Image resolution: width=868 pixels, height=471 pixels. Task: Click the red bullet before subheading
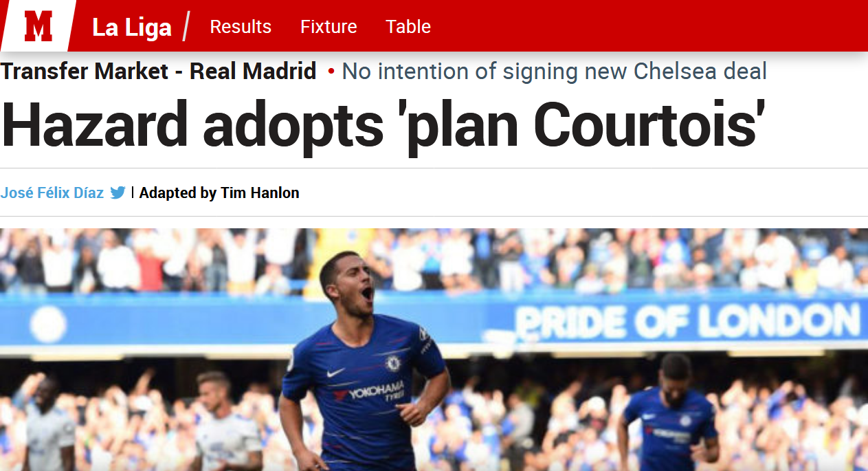[331, 72]
